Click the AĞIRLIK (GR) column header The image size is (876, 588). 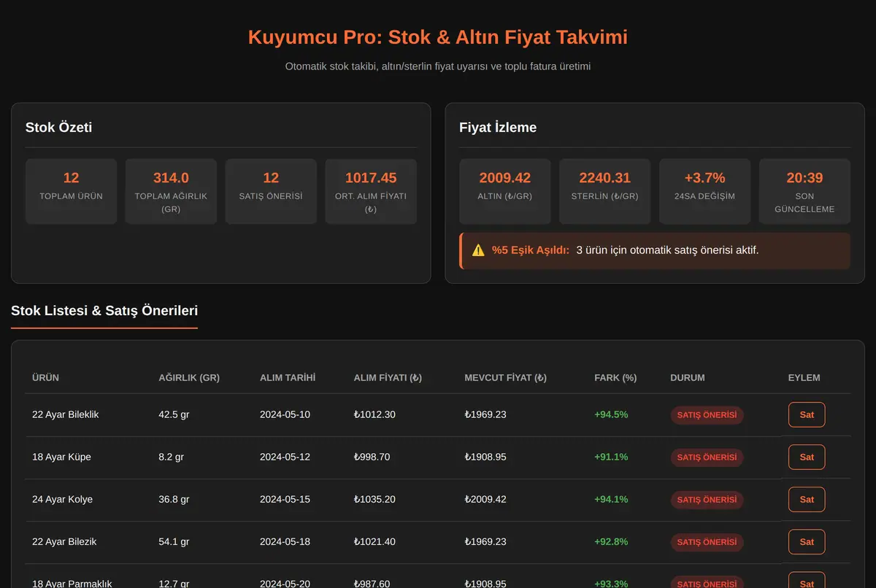189,378
